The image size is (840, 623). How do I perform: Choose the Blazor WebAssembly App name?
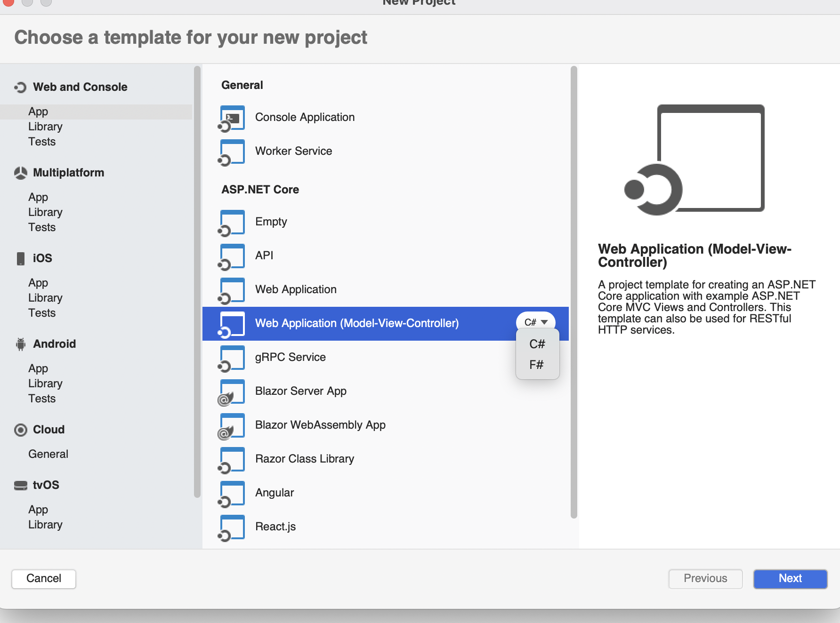pyautogui.click(x=320, y=425)
